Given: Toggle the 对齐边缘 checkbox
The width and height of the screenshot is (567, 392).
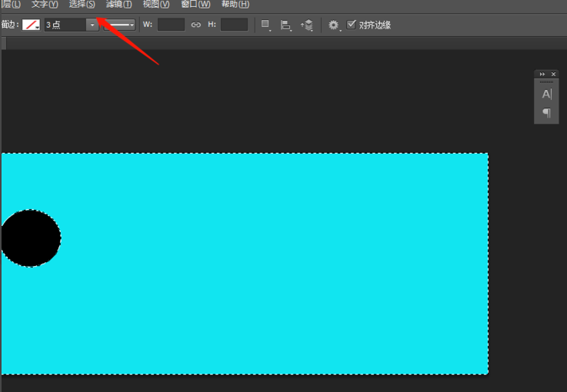Looking at the screenshot, I should (351, 25).
